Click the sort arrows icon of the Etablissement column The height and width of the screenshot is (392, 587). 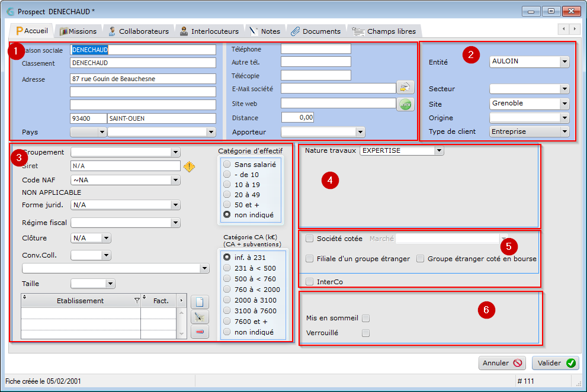point(25,297)
